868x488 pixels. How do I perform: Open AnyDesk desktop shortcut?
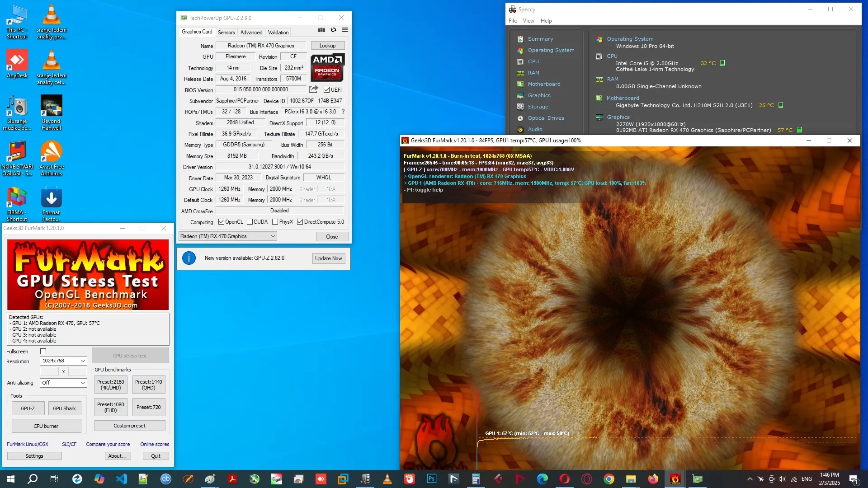pyautogui.click(x=17, y=64)
